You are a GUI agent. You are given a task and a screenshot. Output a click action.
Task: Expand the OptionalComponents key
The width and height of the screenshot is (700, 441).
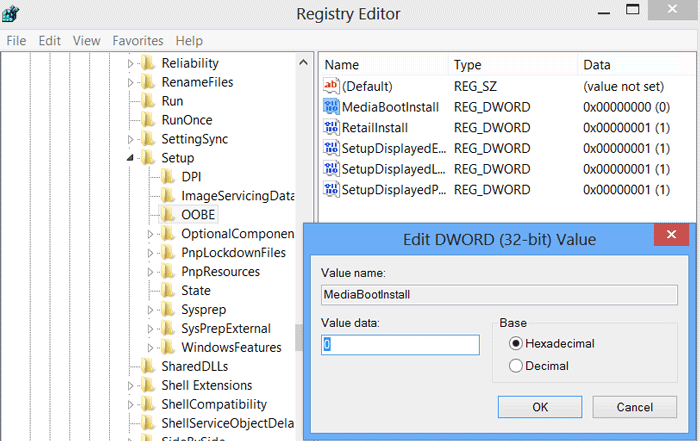point(150,234)
